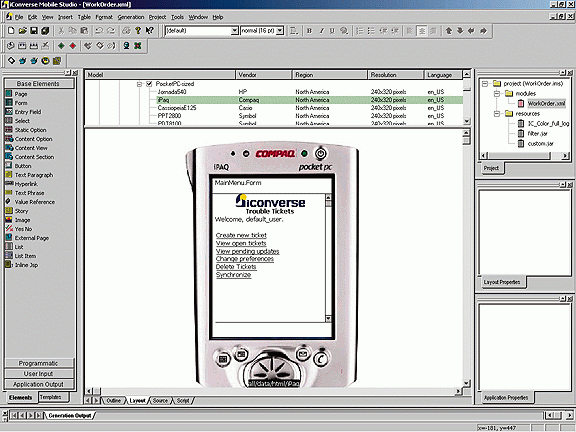
Task: Open the Insert menu
Action: (65, 17)
